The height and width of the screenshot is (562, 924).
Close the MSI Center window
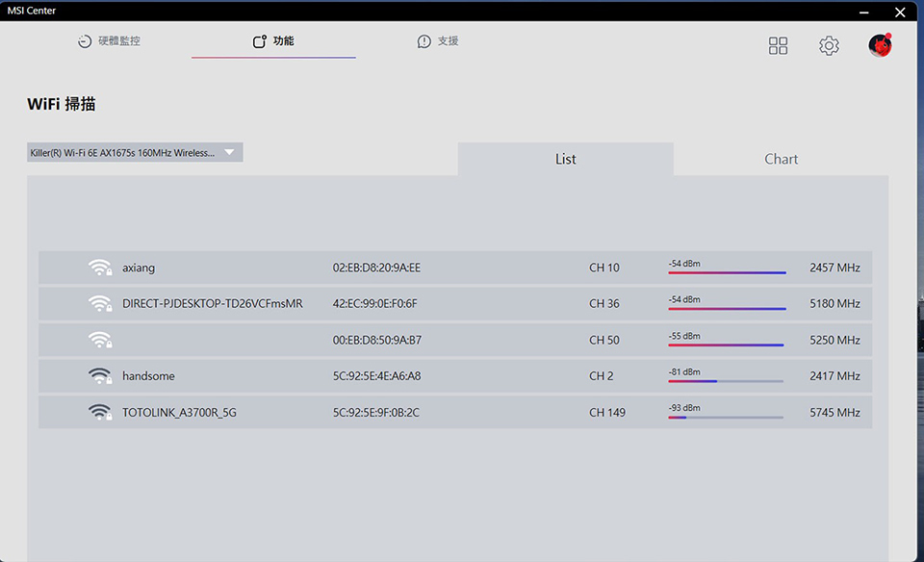tap(900, 12)
